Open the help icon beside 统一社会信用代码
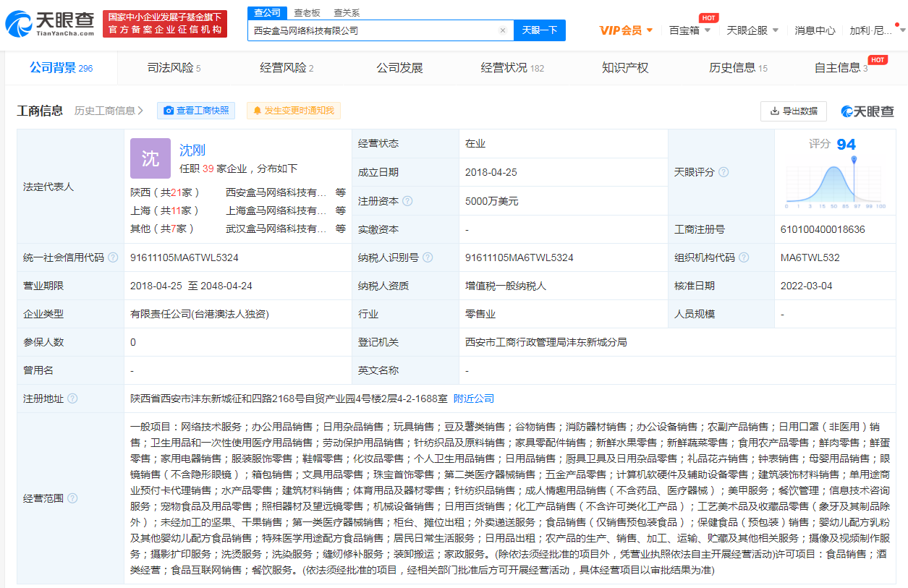908x588 pixels. click(113, 257)
